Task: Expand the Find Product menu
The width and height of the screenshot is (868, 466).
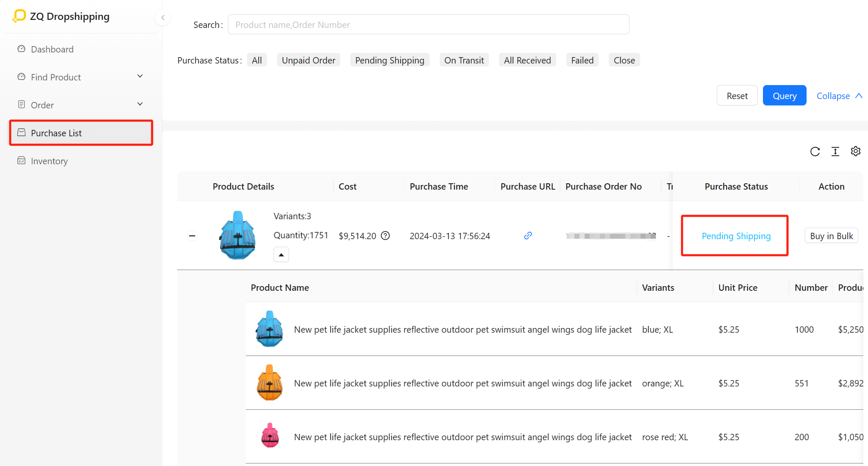Action: pyautogui.click(x=140, y=77)
